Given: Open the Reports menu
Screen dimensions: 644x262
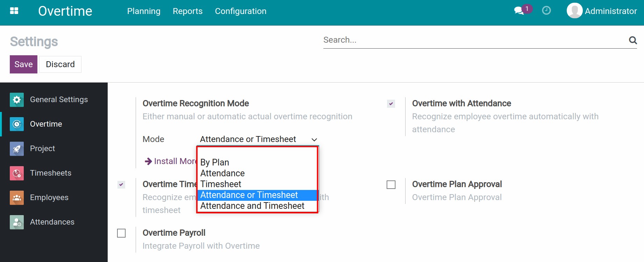Looking at the screenshot, I should (x=187, y=11).
